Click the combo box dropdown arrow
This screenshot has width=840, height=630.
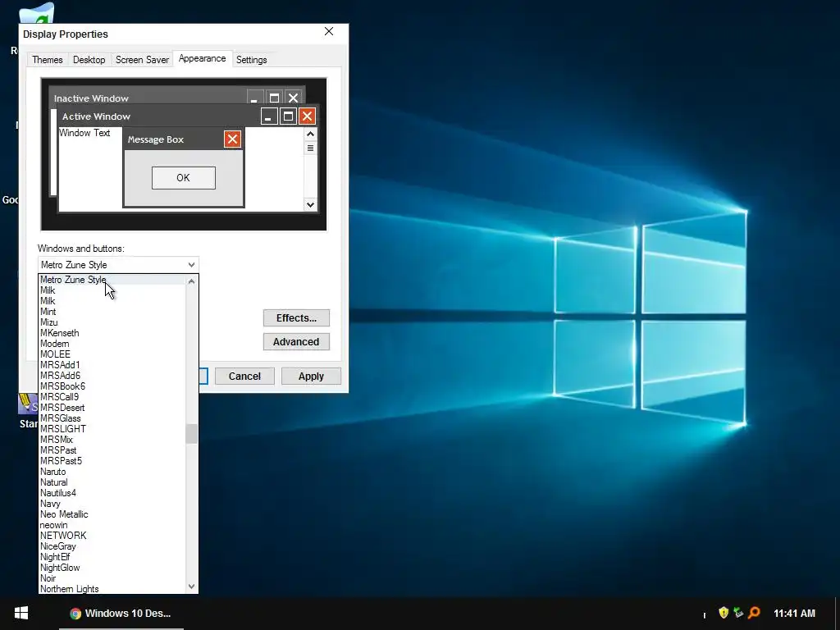pyautogui.click(x=191, y=265)
